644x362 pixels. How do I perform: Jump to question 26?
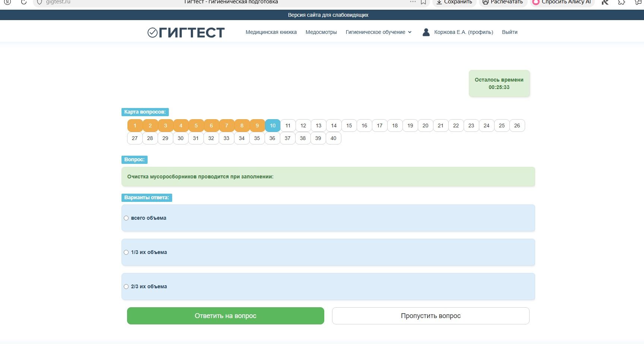517,126
